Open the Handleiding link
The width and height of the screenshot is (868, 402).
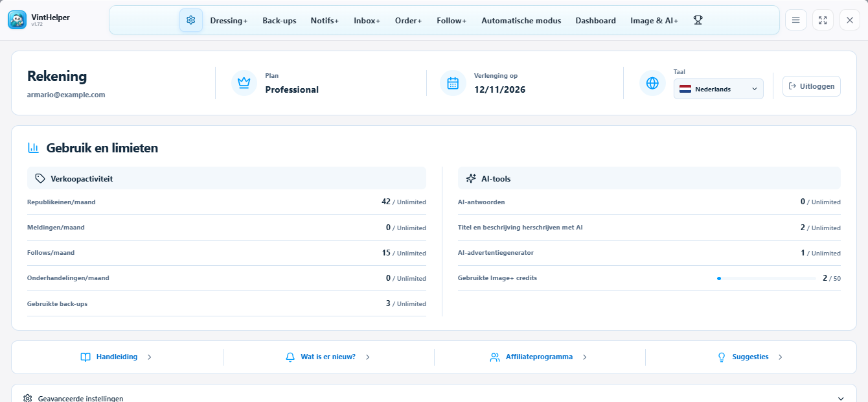pyautogui.click(x=117, y=357)
